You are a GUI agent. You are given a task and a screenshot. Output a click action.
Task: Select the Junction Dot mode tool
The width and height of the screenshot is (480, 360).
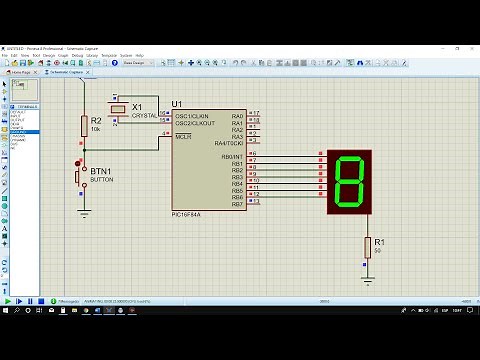(4, 99)
